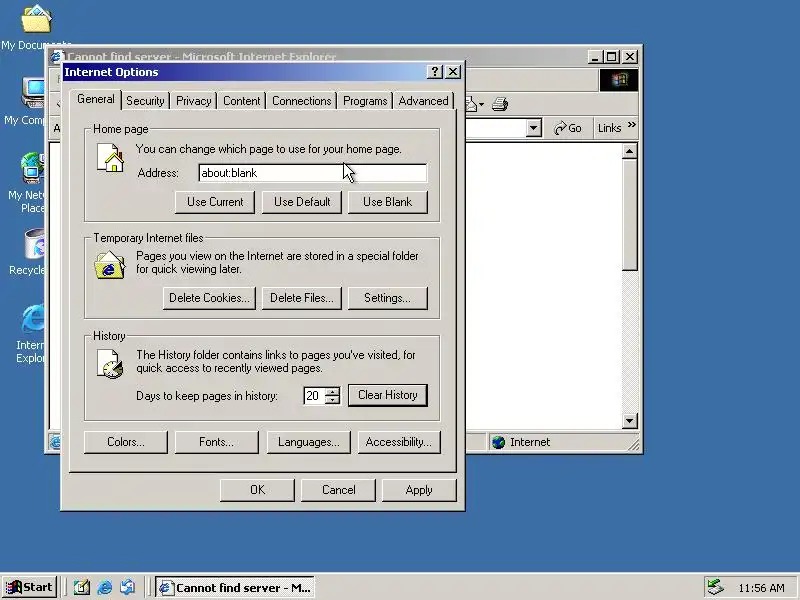Screen dimensions: 800x600
Task: Close the Internet Options dialog
Action: point(453,72)
